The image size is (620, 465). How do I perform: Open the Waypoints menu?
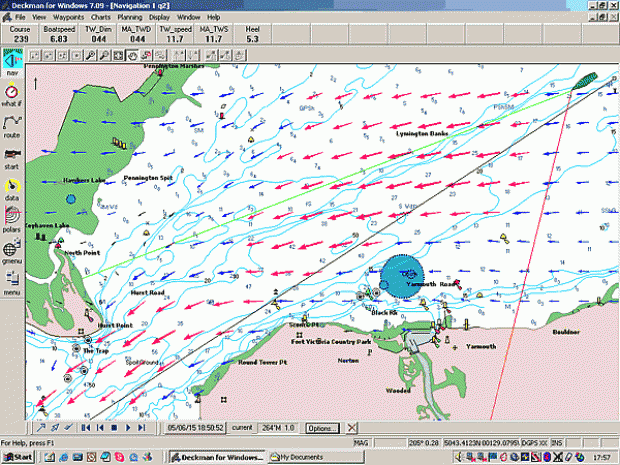pyautogui.click(x=69, y=18)
